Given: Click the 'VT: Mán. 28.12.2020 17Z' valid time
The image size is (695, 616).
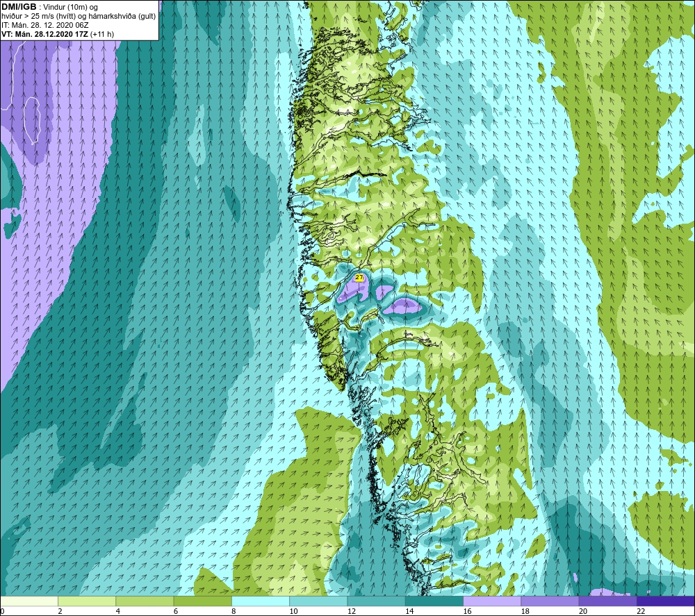Looking at the screenshot, I should coord(44,34).
